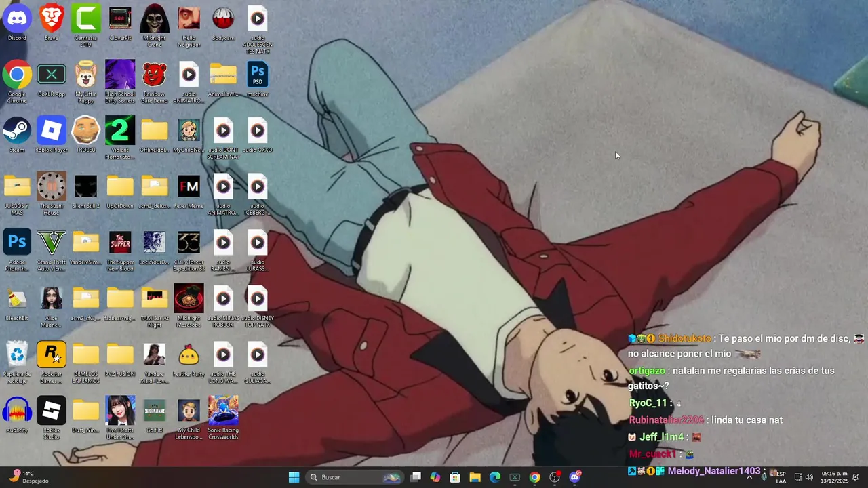The image size is (868, 488).
Task: Open the volume control in the system tray
Action: click(809, 477)
